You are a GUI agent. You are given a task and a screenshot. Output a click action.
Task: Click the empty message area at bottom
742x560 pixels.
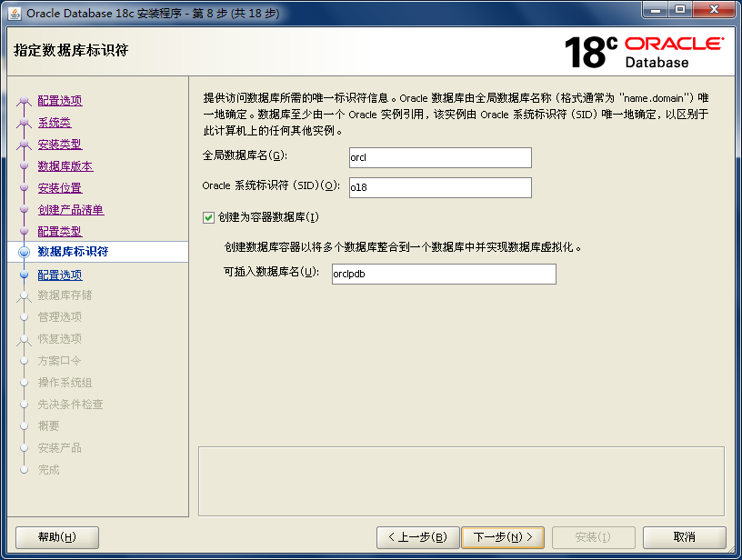click(461, 482)
